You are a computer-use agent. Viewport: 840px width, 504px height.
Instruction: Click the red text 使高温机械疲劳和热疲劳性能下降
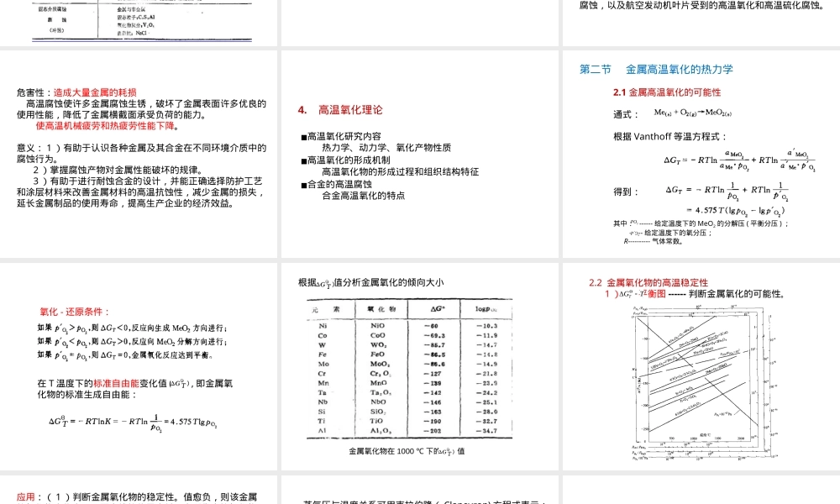point(105,126)
